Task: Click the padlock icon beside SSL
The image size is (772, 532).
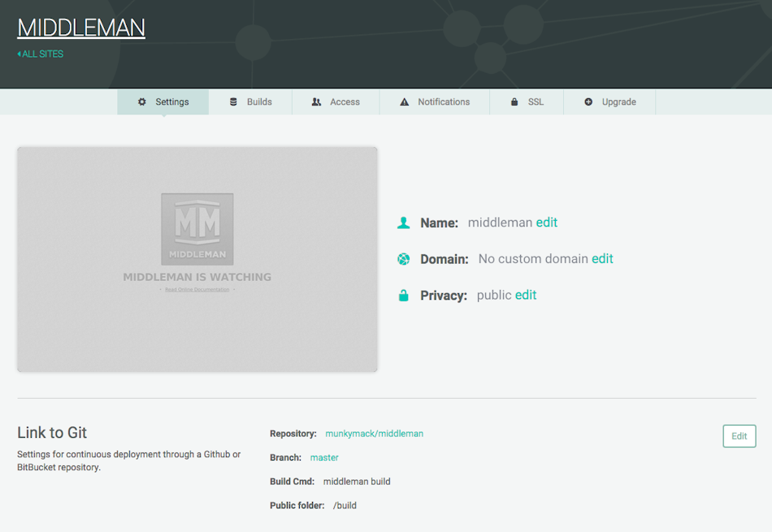Action: [x=514, y=102]
